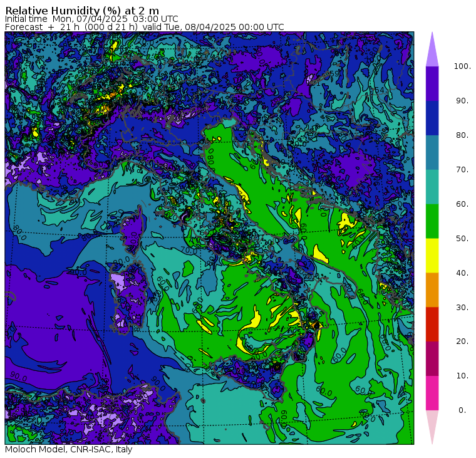Click the "70." legend label

pos(462,169)
